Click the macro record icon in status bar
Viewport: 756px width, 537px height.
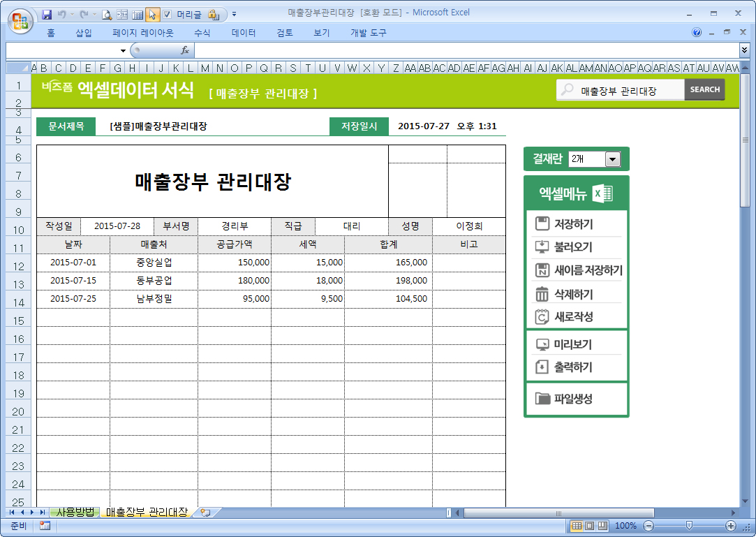click(45, 526)
